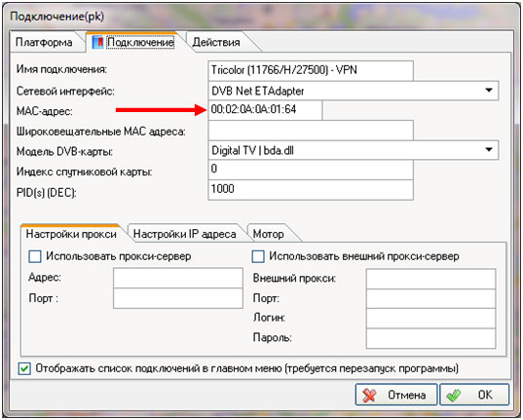Viewport: 523px width, 420px height.
Task: Expand the Модель DVB-карты dropdown arrow
Action: point(489,149)
